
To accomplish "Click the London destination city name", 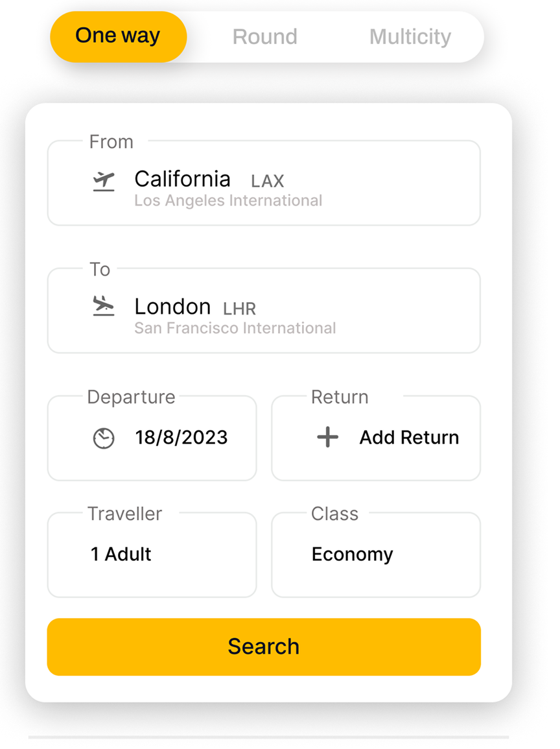I will click(172, 306).
